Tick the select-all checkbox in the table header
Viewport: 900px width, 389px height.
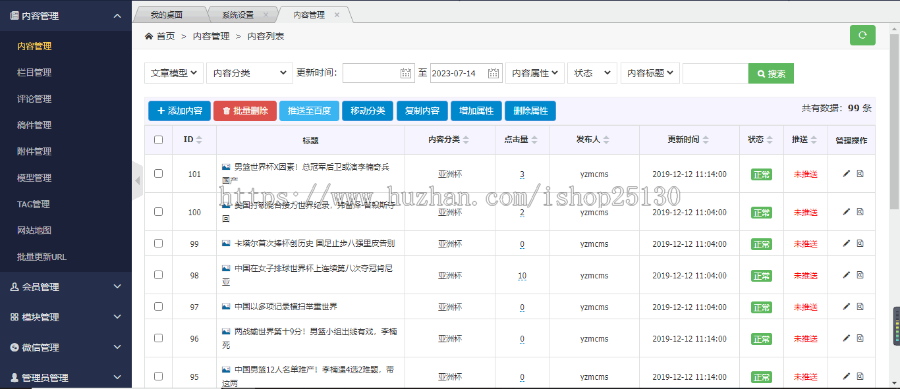coord(158,139)
